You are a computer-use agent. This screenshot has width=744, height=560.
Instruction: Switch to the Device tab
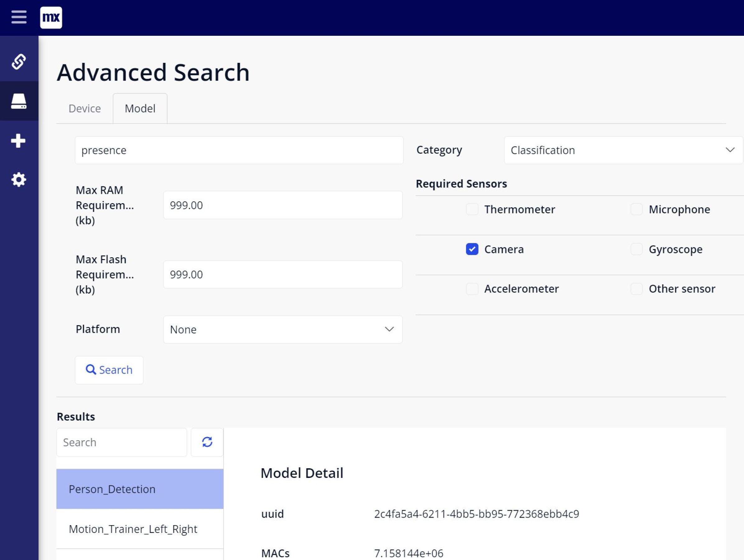[x=84, y=109]
